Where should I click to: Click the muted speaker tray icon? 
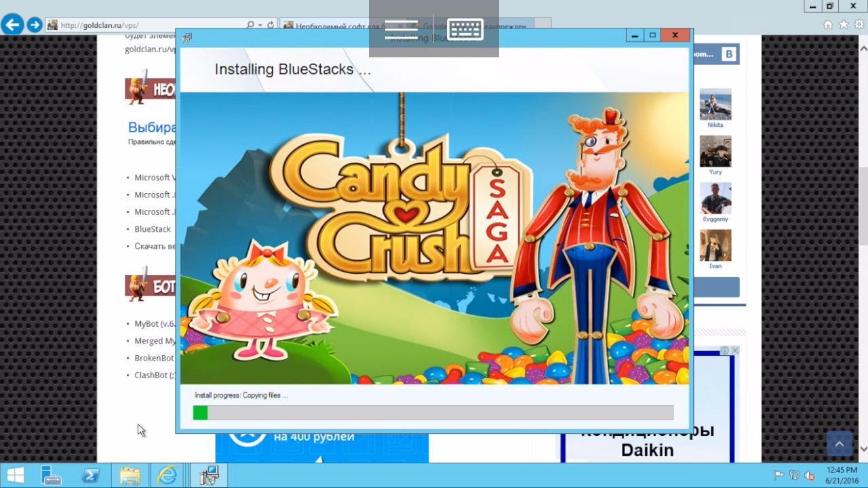pos(810,476)
